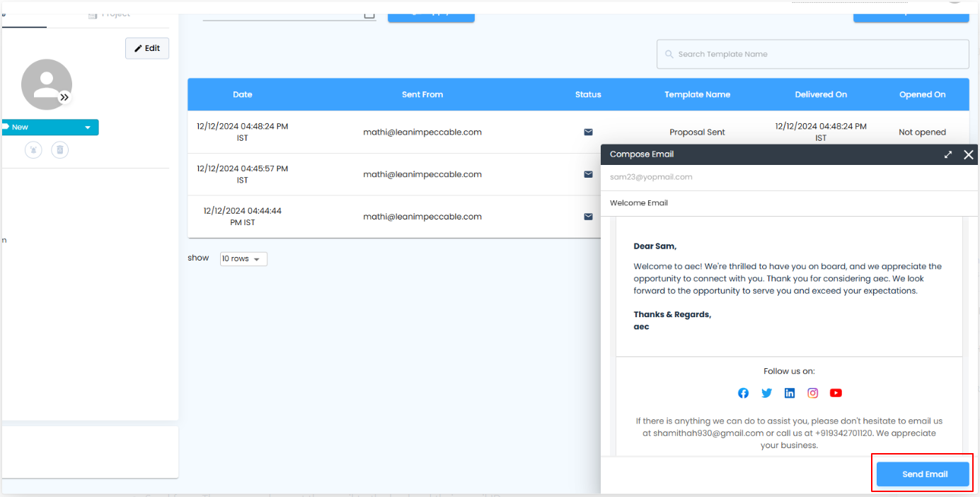Click the pencil Edit button
980x497 pixels.
[x=147, y=48]
